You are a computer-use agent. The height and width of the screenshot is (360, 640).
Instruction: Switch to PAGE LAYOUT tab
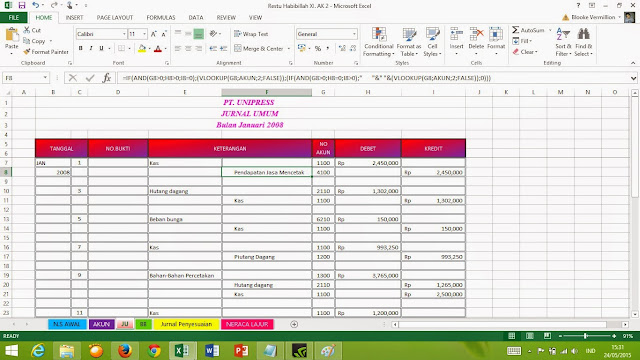115,18
